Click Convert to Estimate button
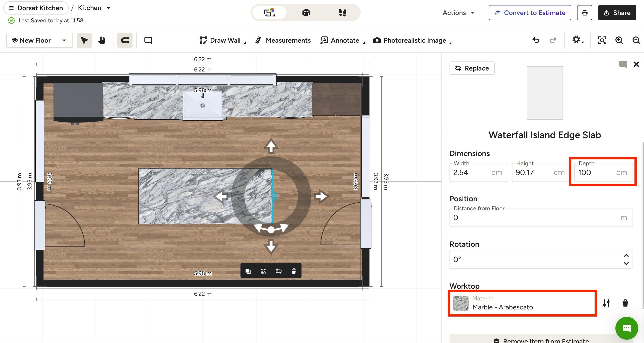The image size is (644, 343). coord(530,12)
